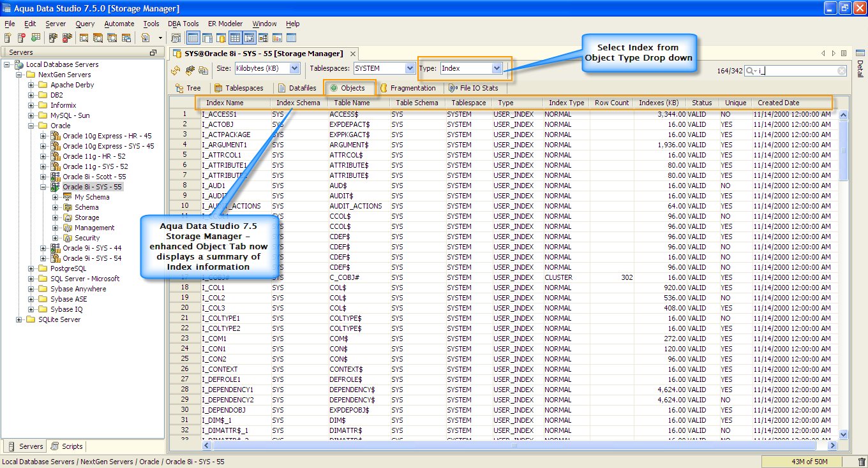This screenshot has width=868, height=468.
Task: Expand the Apache Derby folder
Action: coord(31,85)
